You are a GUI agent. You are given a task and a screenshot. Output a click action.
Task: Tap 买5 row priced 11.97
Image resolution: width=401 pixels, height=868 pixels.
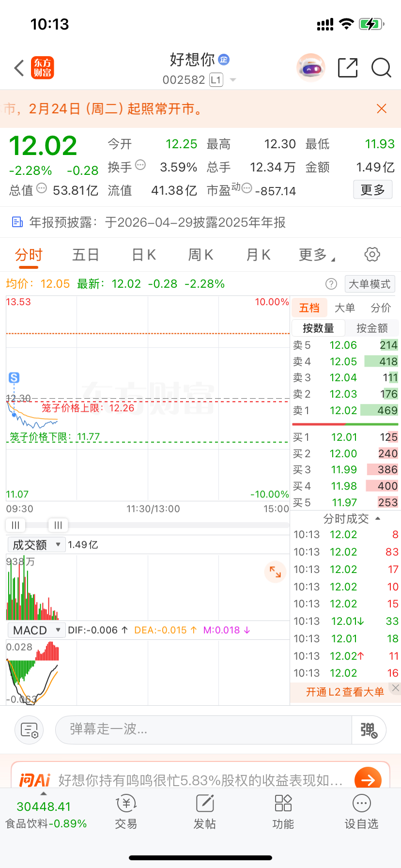coord(345,502)
